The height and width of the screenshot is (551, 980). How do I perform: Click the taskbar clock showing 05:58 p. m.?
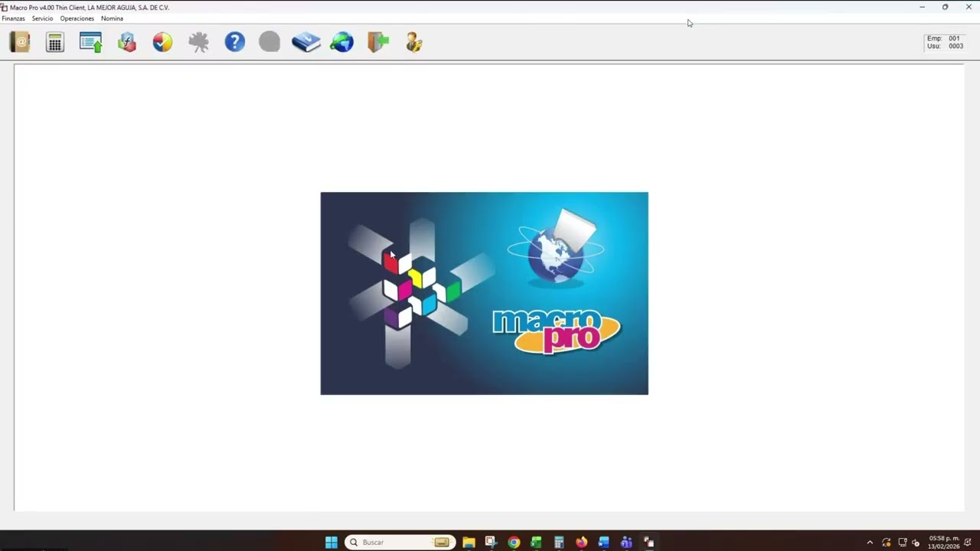coord(943,542)
